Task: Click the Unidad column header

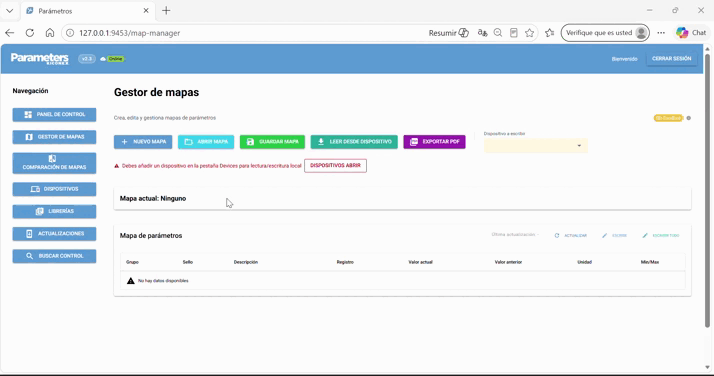Action: pos(584,262)
